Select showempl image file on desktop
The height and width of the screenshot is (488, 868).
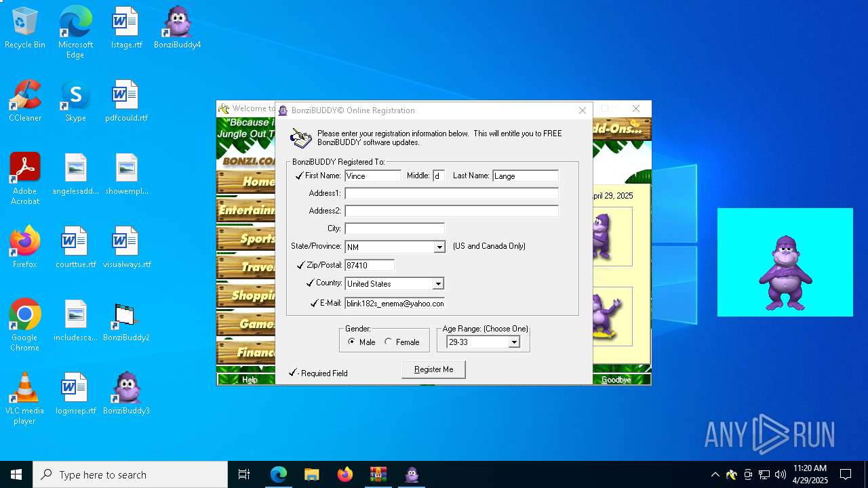pos(126,175)
